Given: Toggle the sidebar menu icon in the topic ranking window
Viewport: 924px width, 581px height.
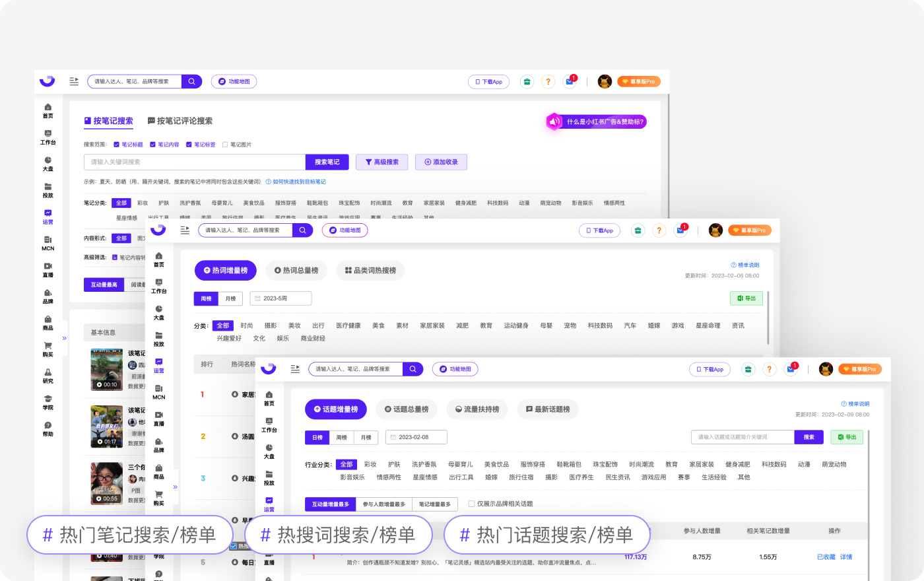Looking at the screenshot, I should pyautogui.click(x=295, y=369).
